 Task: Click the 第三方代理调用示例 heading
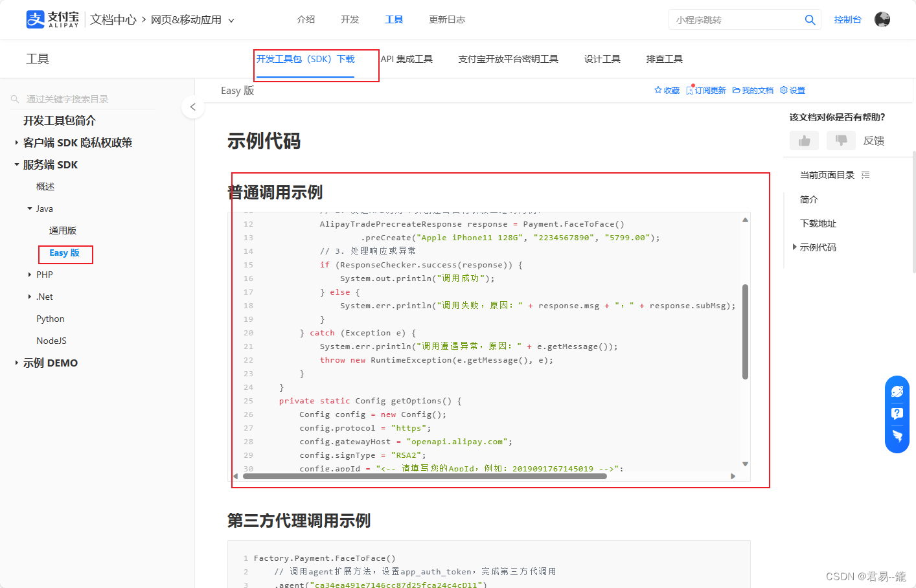coord(299,521)
